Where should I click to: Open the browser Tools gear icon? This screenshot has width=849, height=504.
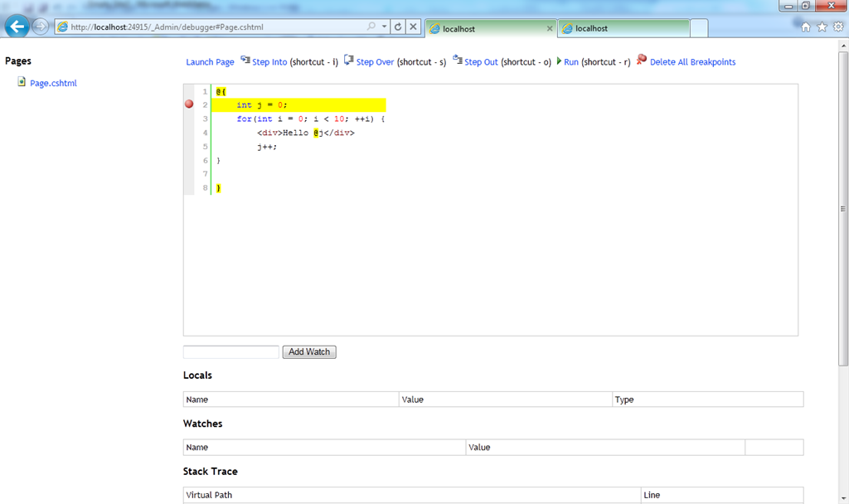tap(838, 27)
